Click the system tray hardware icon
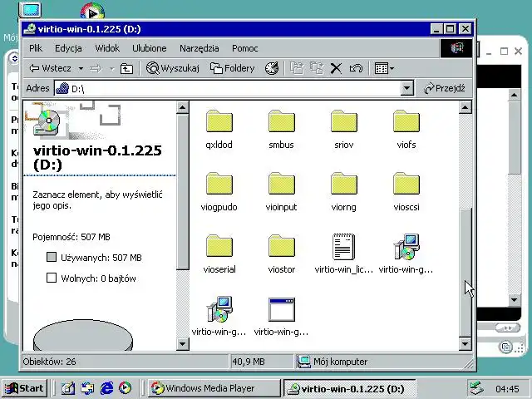532x399 pixels. [476, 388]
